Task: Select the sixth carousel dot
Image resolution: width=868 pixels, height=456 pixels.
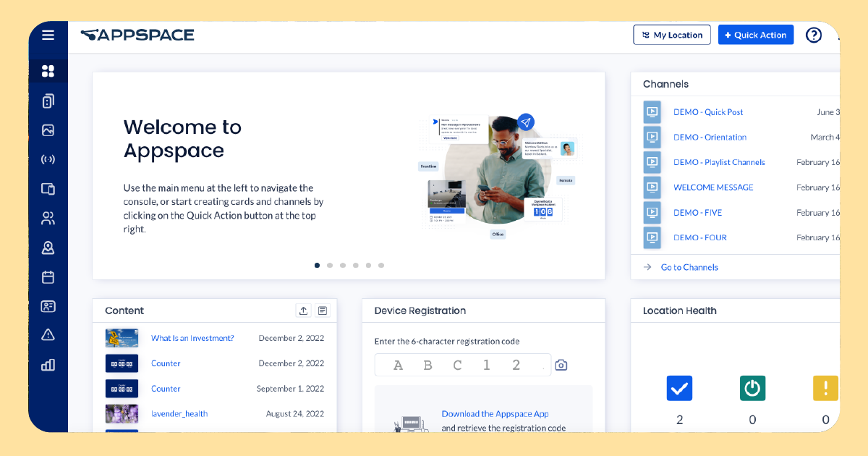Action: 381,265
